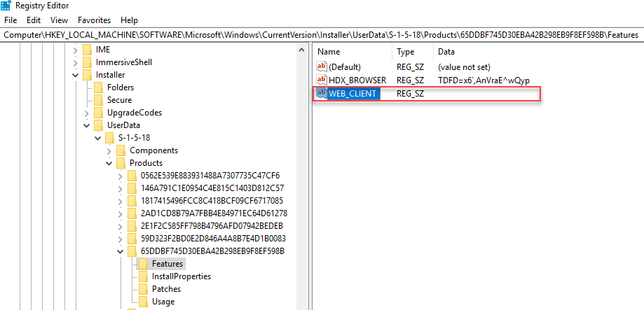
Task: Collapse the S-1-5-18 key
Action: point(97,138)
